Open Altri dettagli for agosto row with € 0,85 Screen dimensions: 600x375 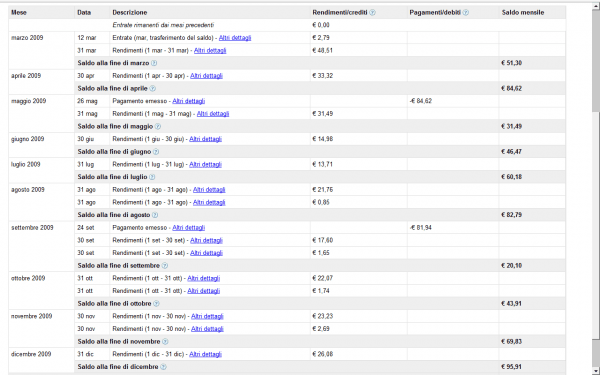point(209,202)
